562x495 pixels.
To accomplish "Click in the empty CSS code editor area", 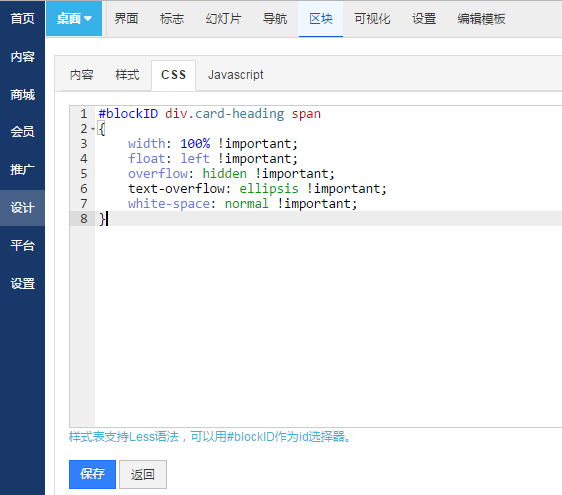I will pos(328,323).
